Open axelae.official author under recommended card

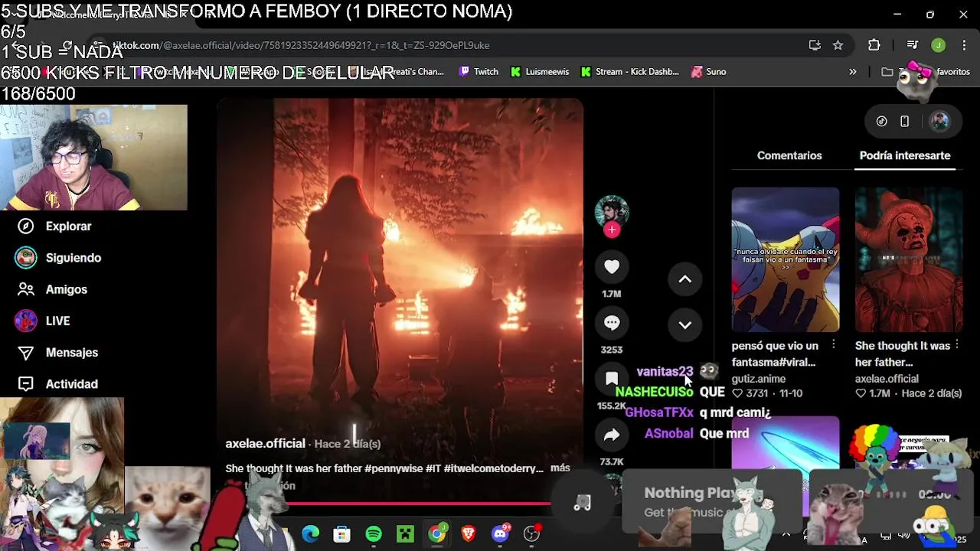pyautogui.click(x=887, y=378)
